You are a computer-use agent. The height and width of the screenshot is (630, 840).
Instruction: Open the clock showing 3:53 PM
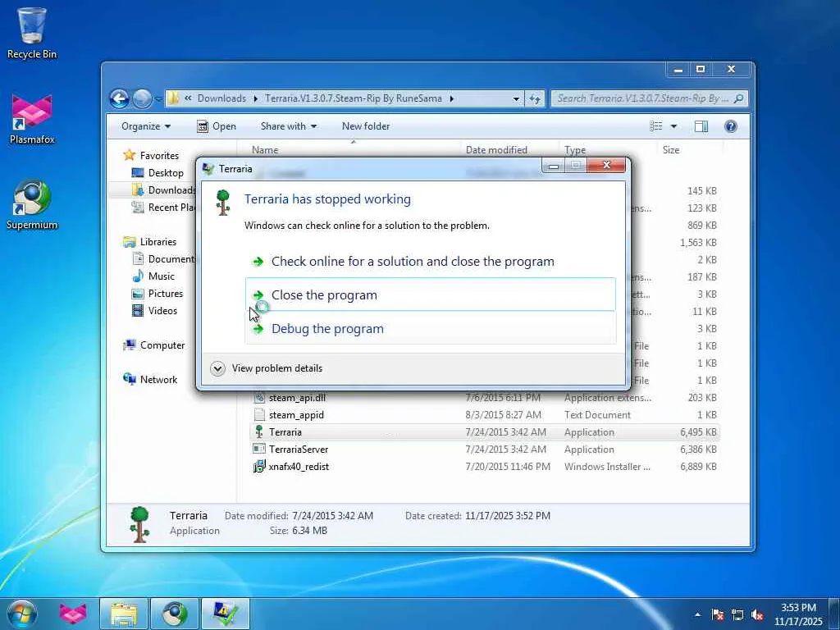[x=798, y=614]
